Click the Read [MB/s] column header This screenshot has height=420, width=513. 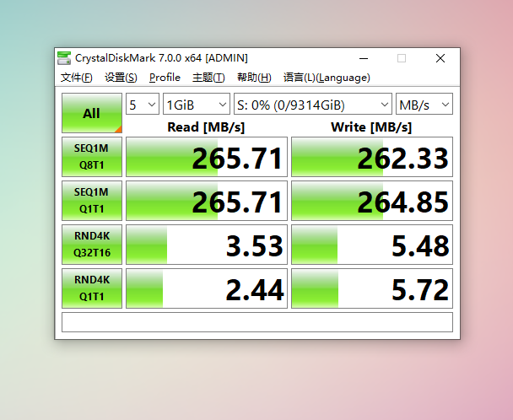pos(206,127)
